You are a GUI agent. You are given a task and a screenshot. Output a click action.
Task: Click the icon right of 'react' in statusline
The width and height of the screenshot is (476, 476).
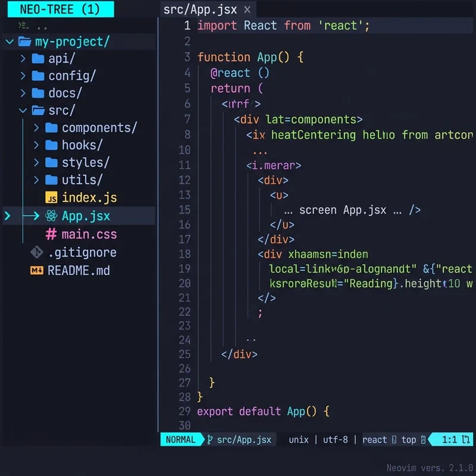[394, 440]
